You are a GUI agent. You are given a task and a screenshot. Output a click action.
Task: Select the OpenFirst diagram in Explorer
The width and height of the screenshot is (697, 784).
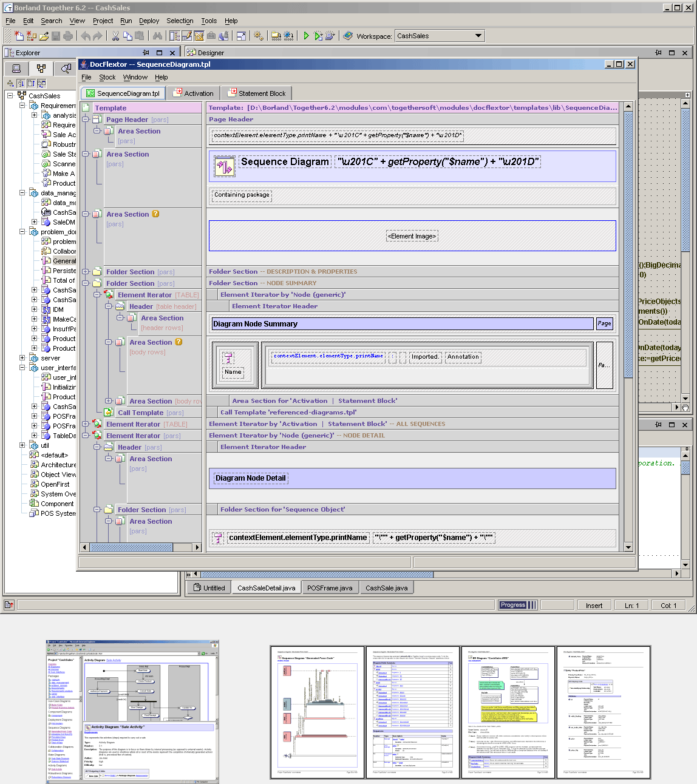[55, 484]
